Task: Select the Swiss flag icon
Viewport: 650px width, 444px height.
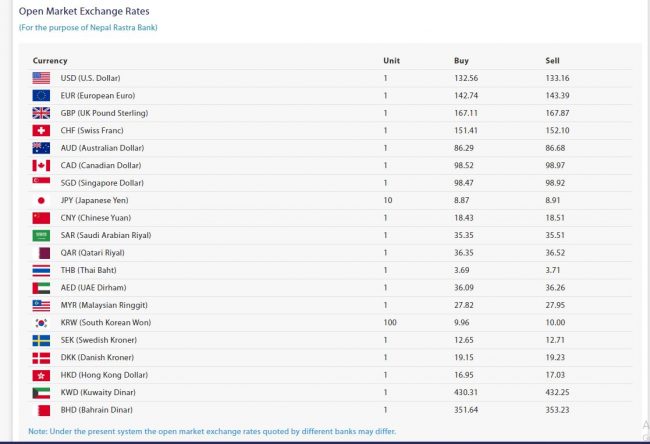Action: coord(41,130)
